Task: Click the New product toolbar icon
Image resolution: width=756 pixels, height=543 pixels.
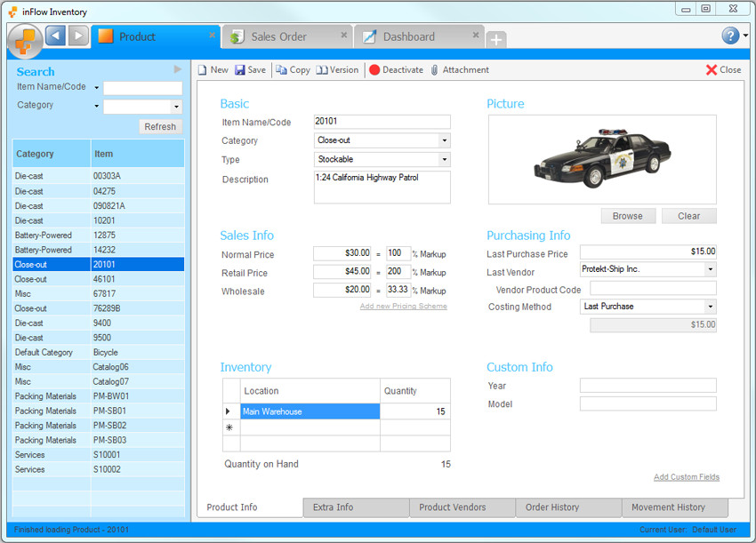Action: click(203, 70)
